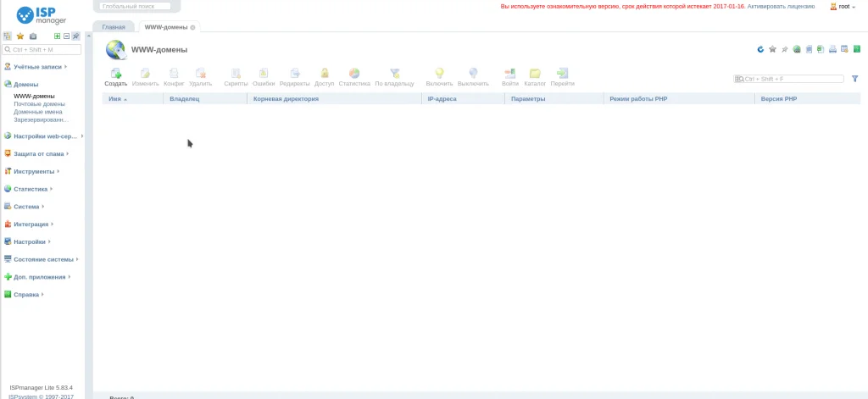Click the grey star favorites icon in page header
This screenshot has height=399, width=868.
click(x=773, y=49)
